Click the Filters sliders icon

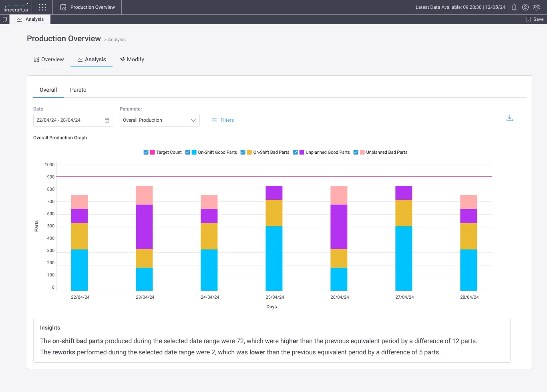[x=214, y=120]
